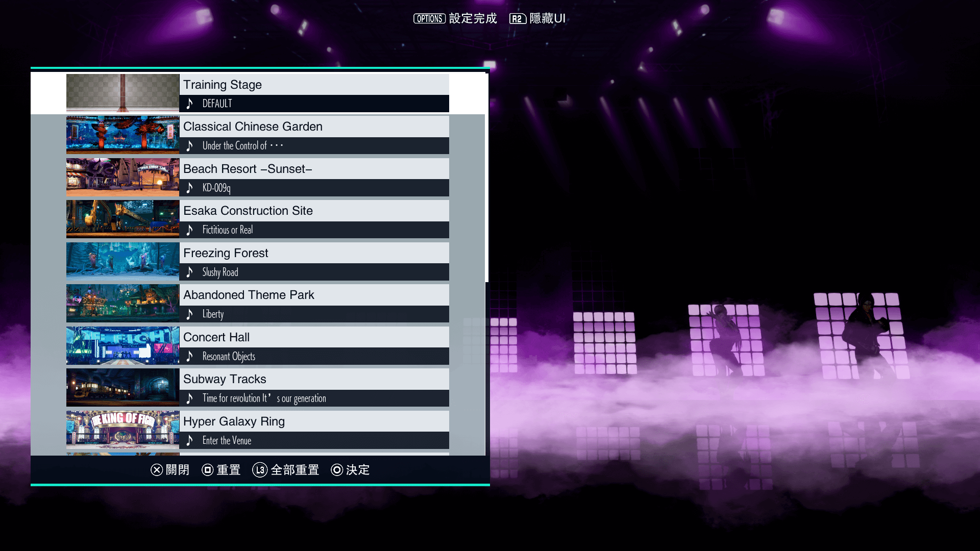
Task: Choose the Subway Tracks entry
Action: tap(258, 388)
